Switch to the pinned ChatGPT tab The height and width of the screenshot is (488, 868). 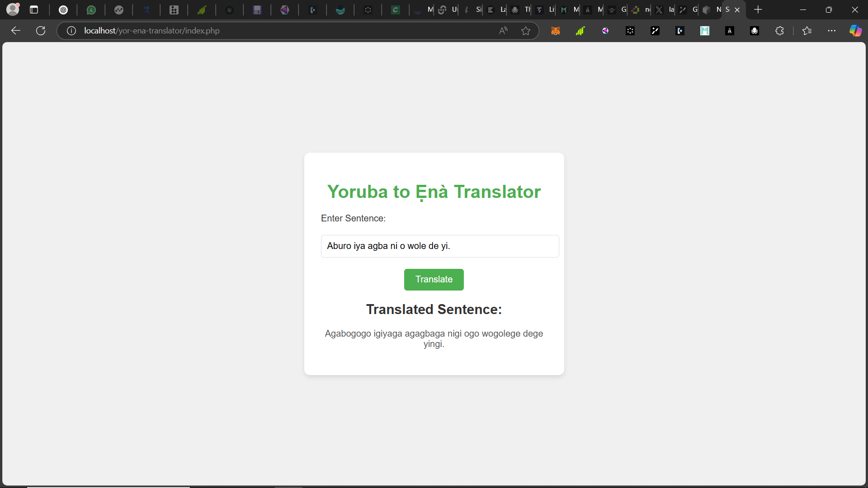tap(64, 9)
